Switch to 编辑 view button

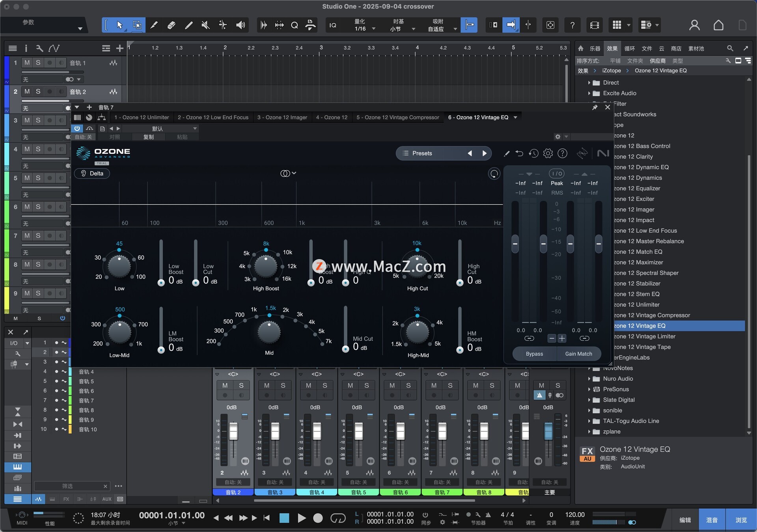685,520
